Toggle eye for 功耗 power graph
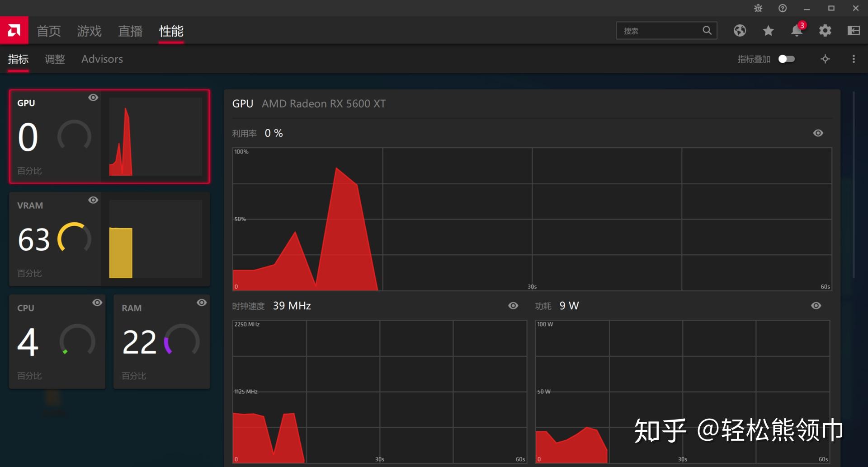This screenshot has width=868, height=467. pos(816,306)
